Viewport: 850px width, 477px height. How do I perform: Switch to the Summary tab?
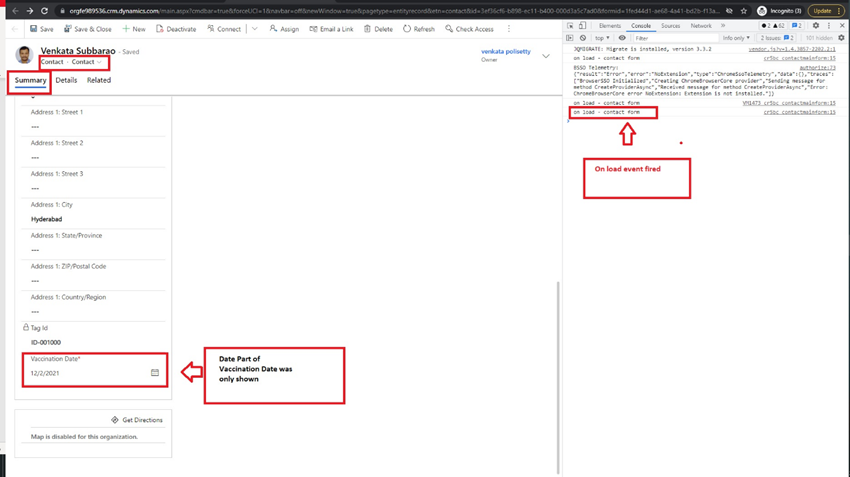click(x=30, y=80)
